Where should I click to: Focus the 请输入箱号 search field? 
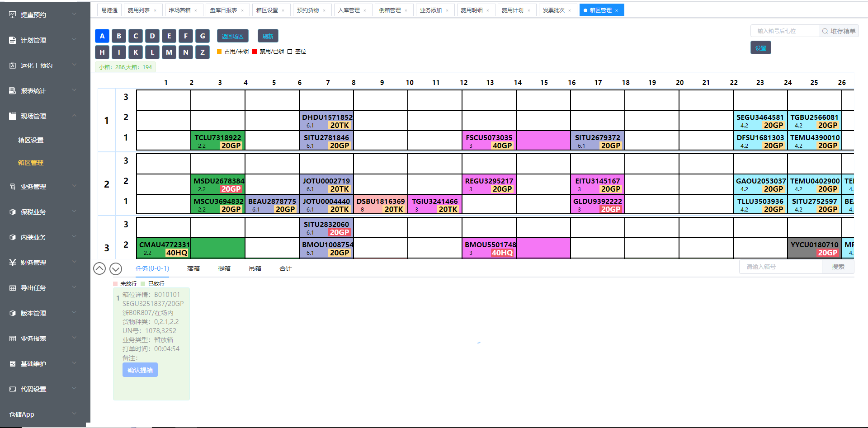pos(781,267)
